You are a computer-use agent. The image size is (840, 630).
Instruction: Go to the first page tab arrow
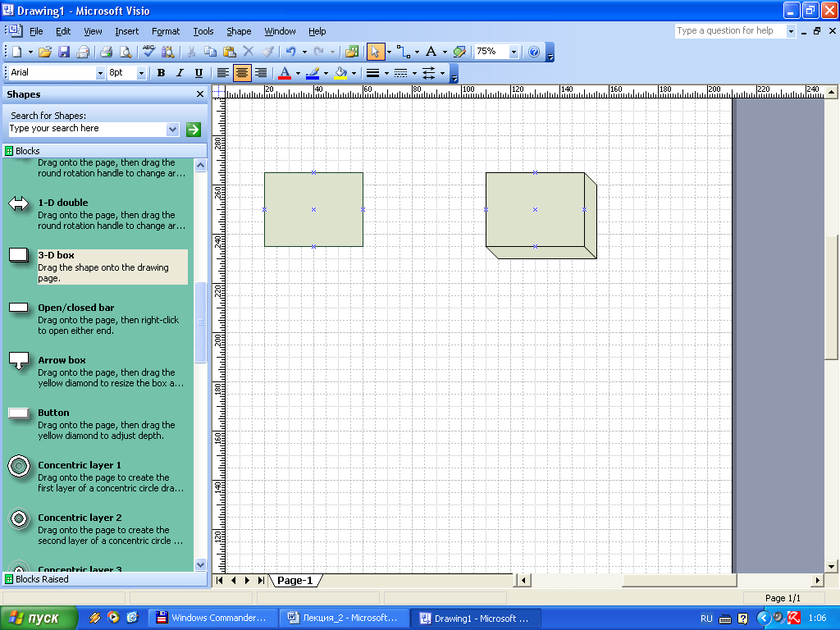[x=220, y=580]
